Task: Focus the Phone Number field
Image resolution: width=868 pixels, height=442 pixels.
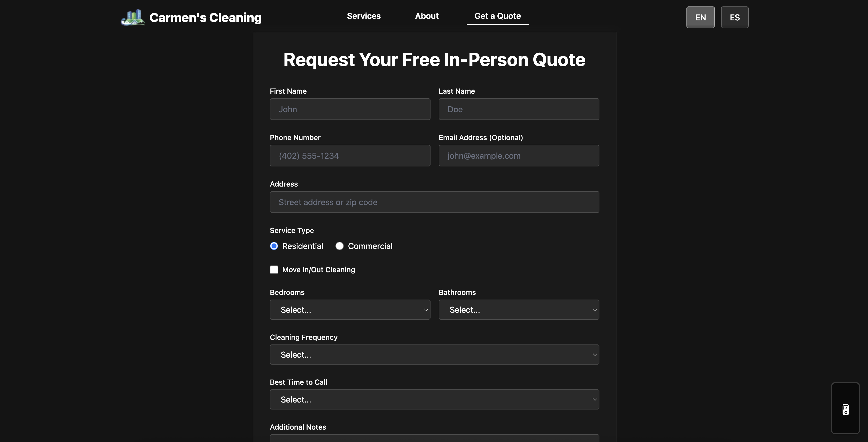Action: coord(350,156)
